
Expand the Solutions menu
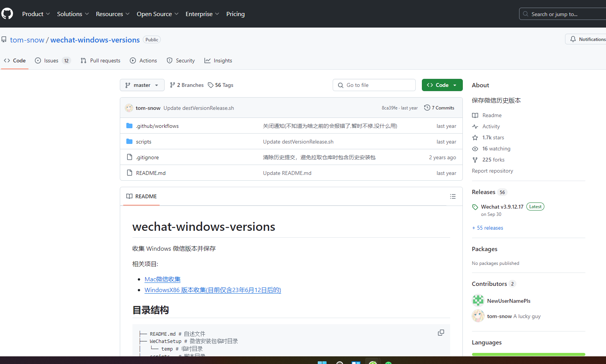[x=73, y=14]
